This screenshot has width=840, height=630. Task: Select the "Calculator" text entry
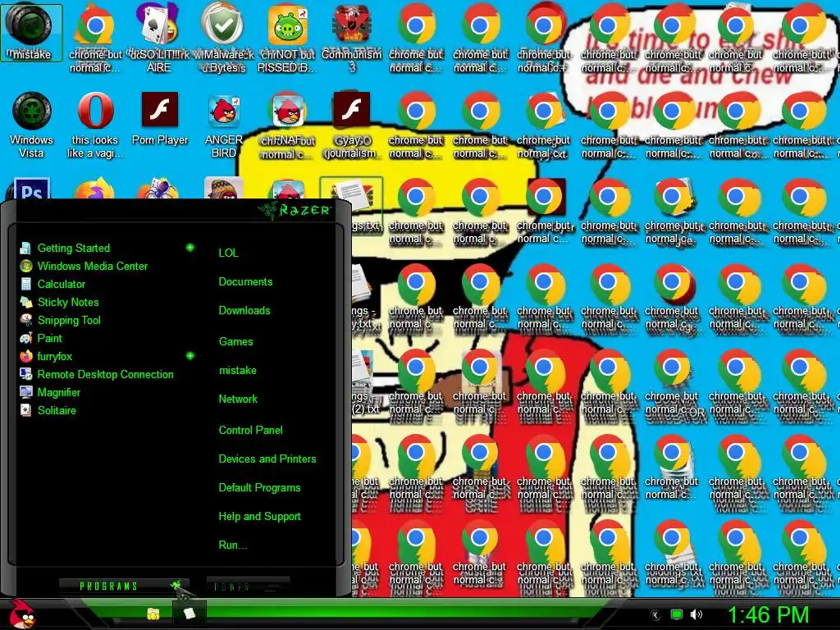[61, 285]
